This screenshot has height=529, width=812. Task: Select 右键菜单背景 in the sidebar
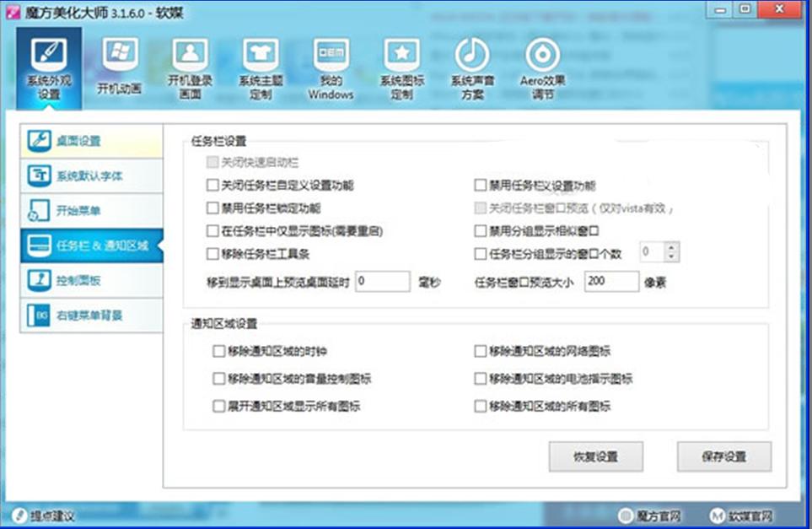[x=92, y=315]
